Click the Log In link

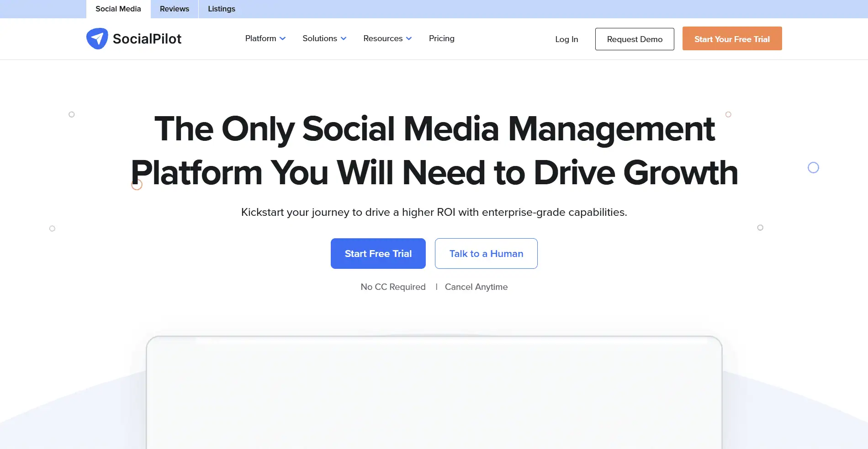pyautogui.click(x=566, y=39)
